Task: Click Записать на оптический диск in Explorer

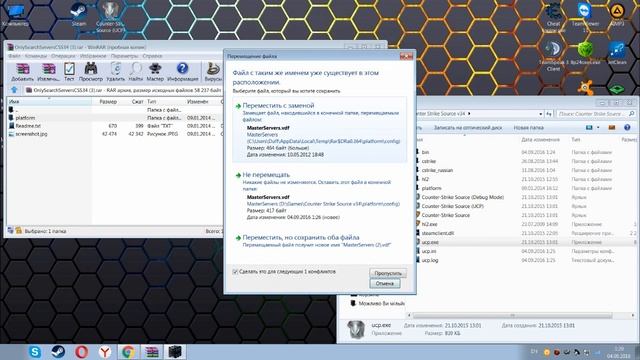Action: [468, 128]
